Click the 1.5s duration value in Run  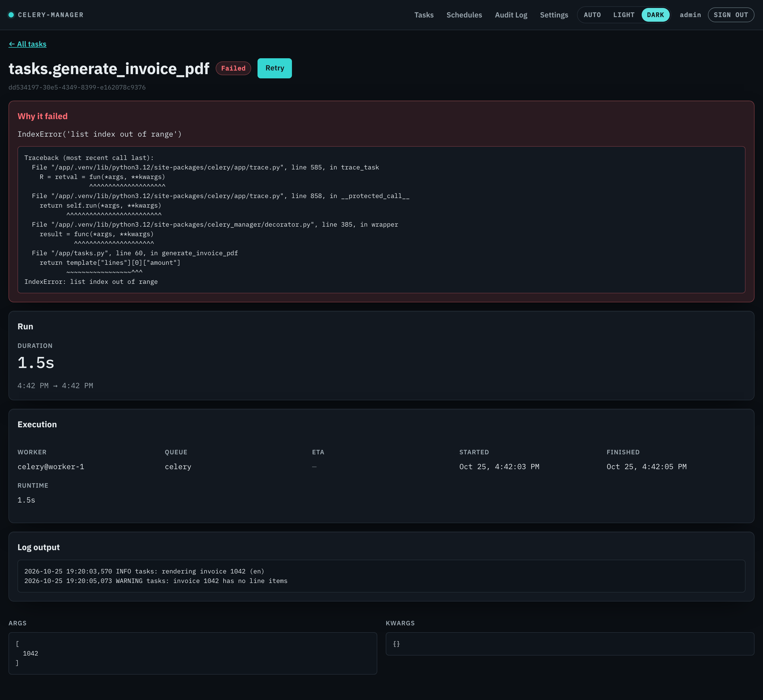tap(36, 363)
